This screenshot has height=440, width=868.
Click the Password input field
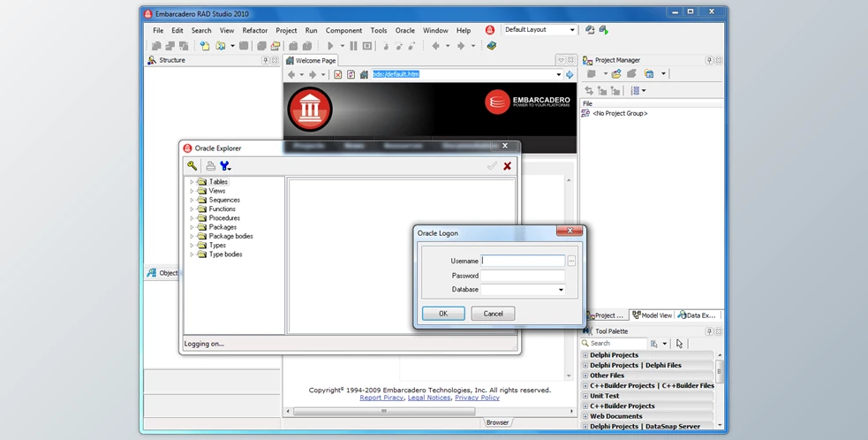(523, 276)
